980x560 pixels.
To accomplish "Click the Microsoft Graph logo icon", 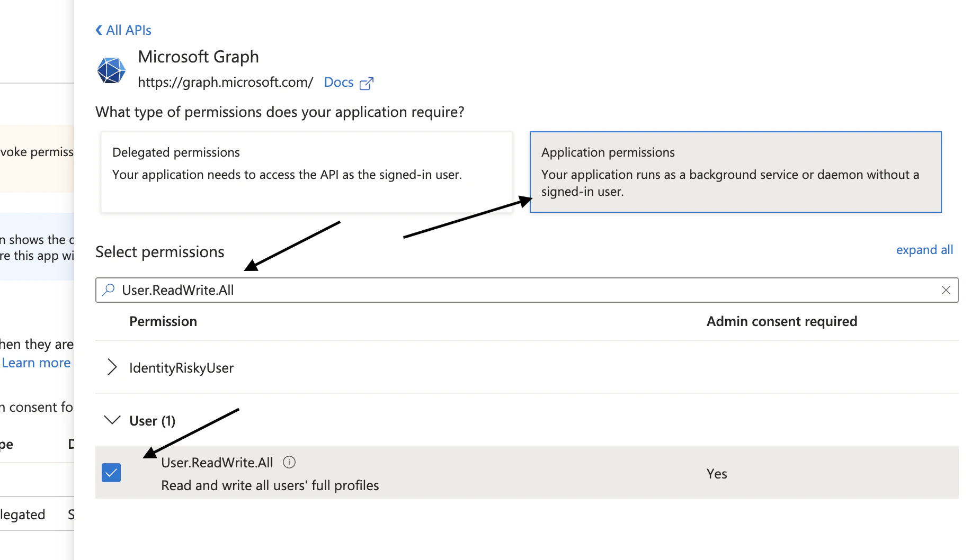I will [x=111, y=70].
